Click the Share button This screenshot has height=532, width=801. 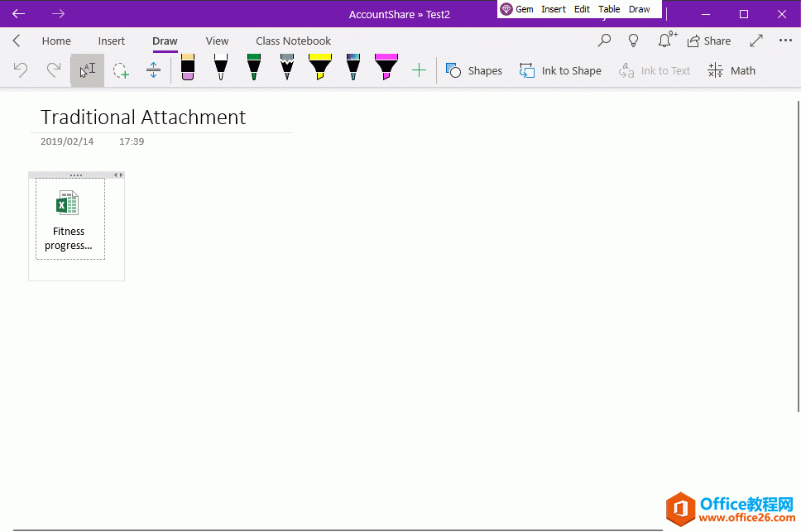pyautogui.click(x=709, y=40)
